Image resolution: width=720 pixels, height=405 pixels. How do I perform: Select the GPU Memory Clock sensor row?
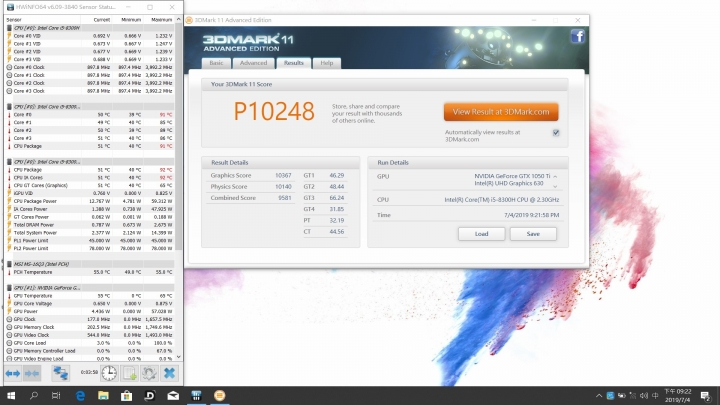pyautogui.click(x=90, y=327)
